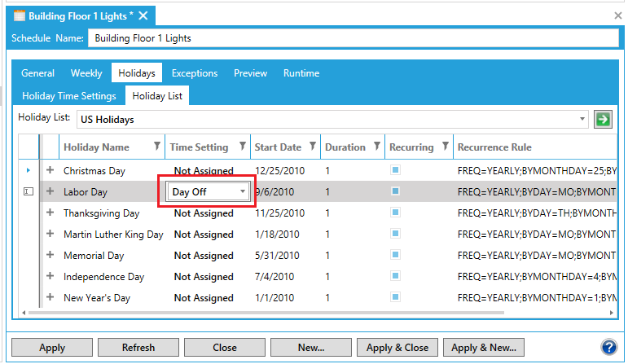This screenshot has width=628, height=364.
Task: Click the Refresh button
Action: click(x=138, y=348)
